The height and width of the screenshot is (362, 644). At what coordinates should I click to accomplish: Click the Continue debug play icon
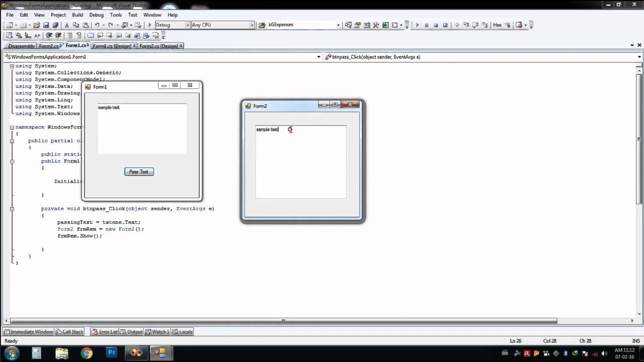417,25
